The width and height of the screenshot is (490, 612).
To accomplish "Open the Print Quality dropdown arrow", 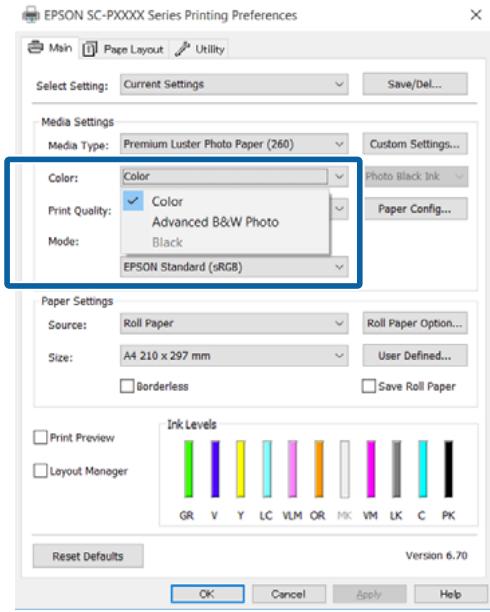I will pos(339,208).
